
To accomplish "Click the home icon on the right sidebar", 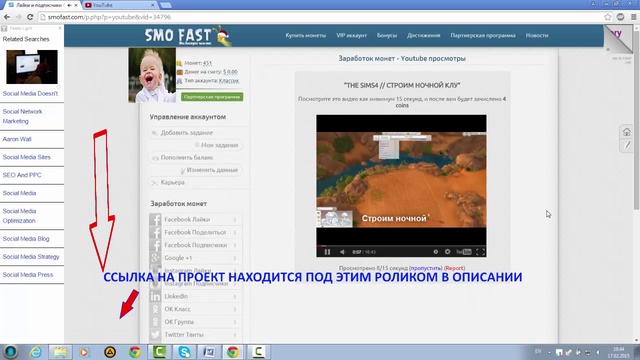I will [x=627, y=132].
